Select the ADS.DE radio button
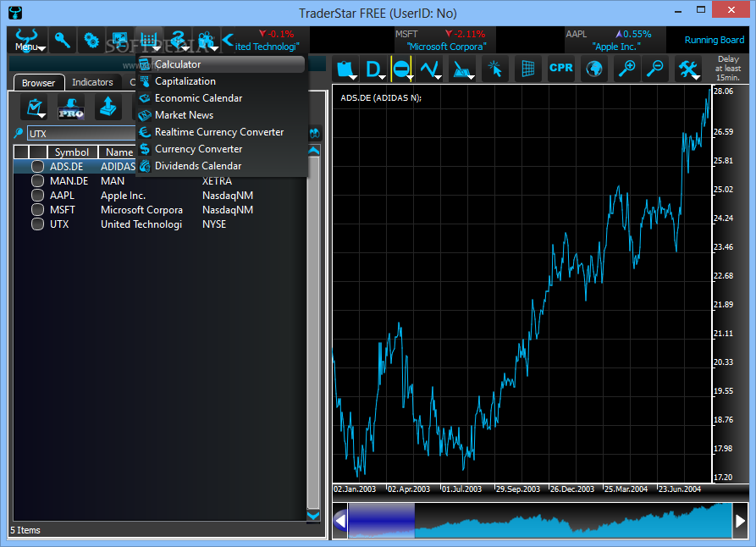The height and width of the screenshot is (547, 756). tap(37, 167)
